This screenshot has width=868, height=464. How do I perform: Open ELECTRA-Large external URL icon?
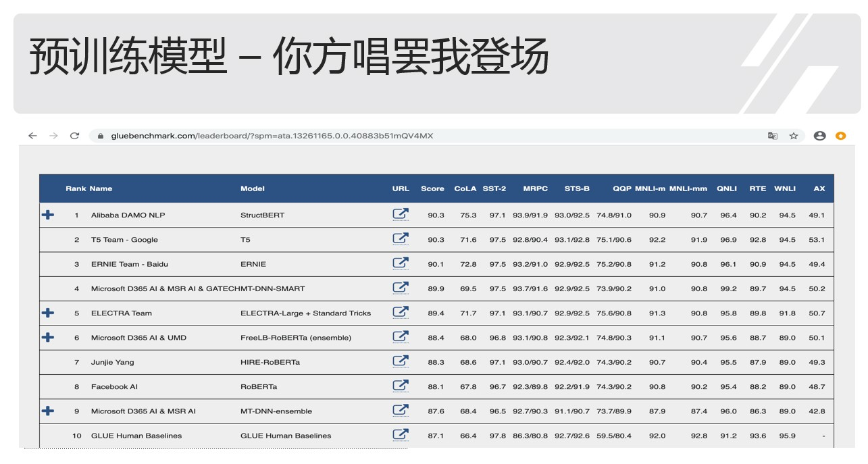point(401,312)
